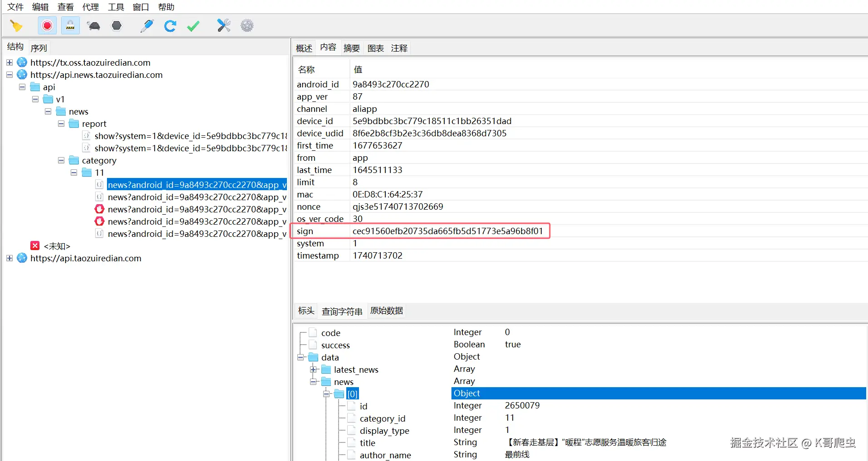Collapse the news array in response
The height and width of the screenshot is (461, 868).
point(313,382)
